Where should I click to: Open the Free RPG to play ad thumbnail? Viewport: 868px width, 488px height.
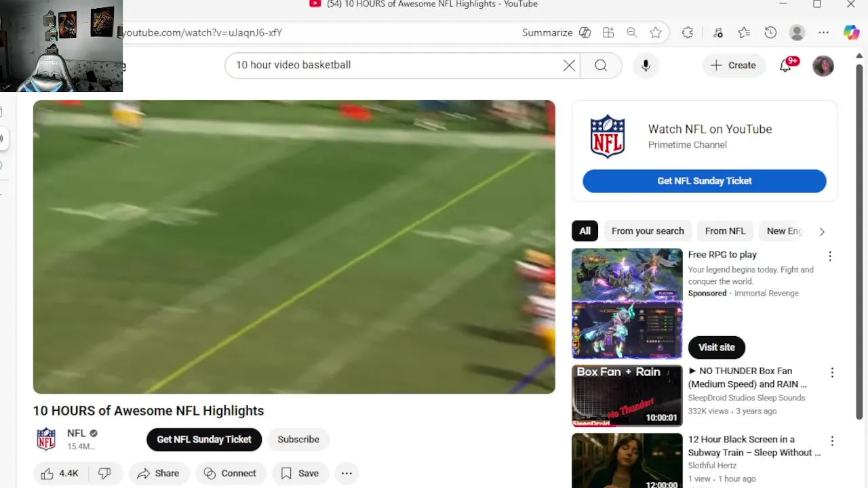point(627,304)
